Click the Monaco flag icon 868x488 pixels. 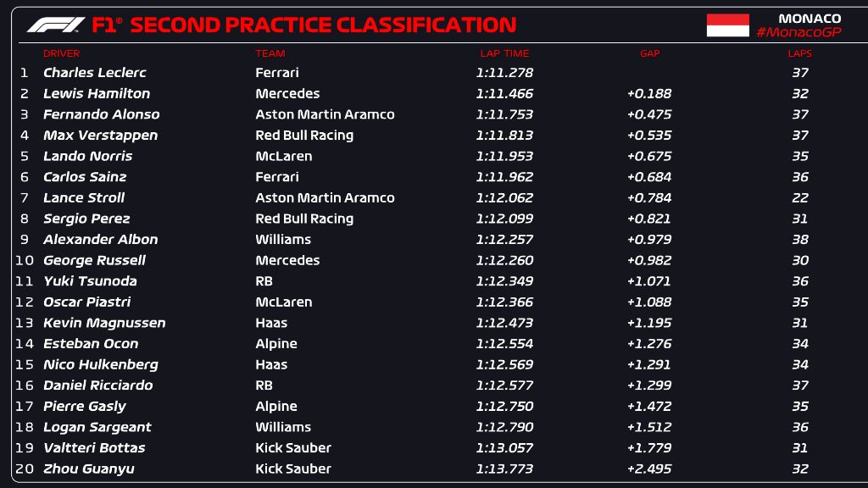point(727,25)
